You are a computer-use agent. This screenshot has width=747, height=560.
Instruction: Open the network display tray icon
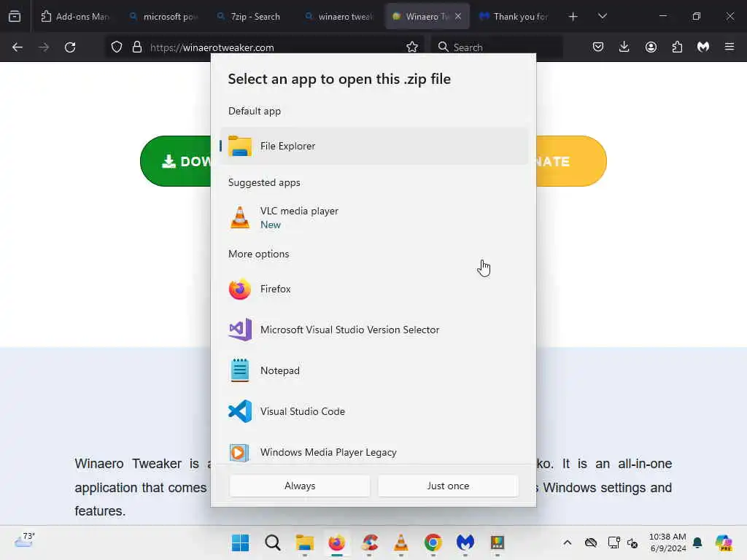coord(614,542)
